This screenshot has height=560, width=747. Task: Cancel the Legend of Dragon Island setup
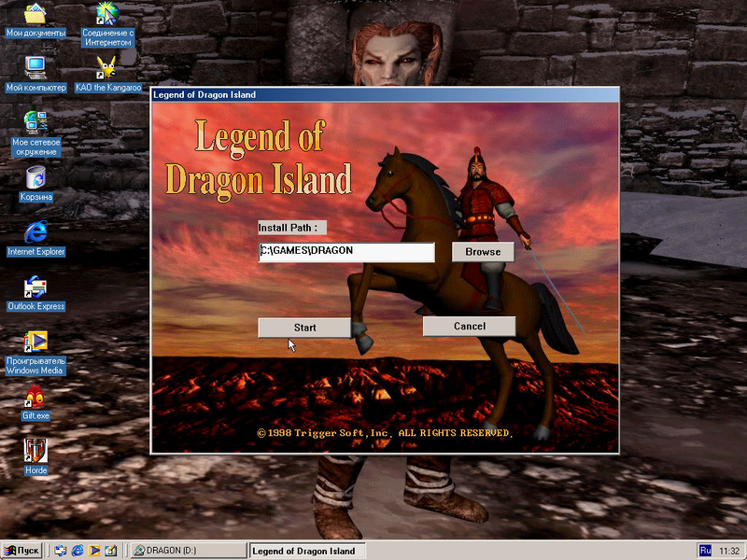click(x=470, y=326)
